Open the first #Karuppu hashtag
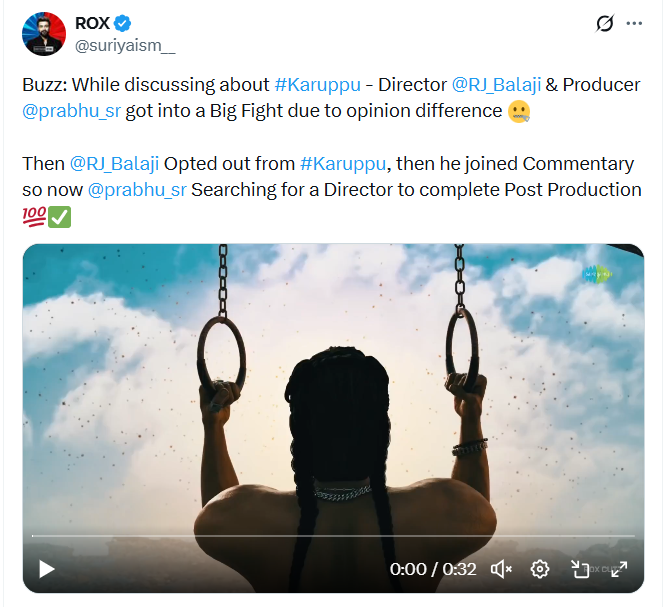Screen dimensions: 668x607 pos(317,85)
